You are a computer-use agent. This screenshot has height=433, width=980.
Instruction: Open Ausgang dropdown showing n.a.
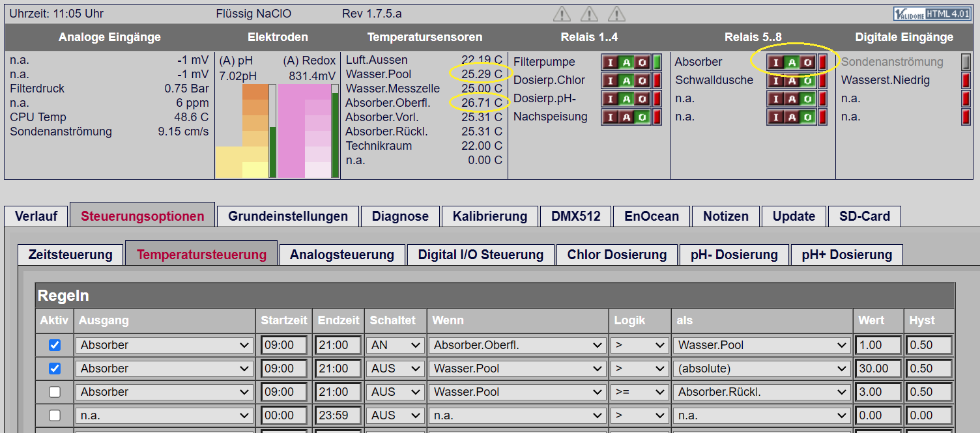[164, 415]
